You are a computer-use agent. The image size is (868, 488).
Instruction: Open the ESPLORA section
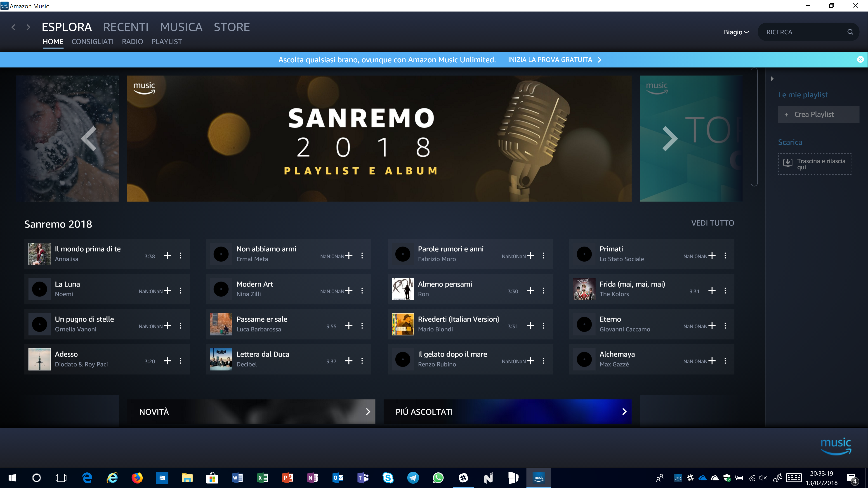[67, 27]
